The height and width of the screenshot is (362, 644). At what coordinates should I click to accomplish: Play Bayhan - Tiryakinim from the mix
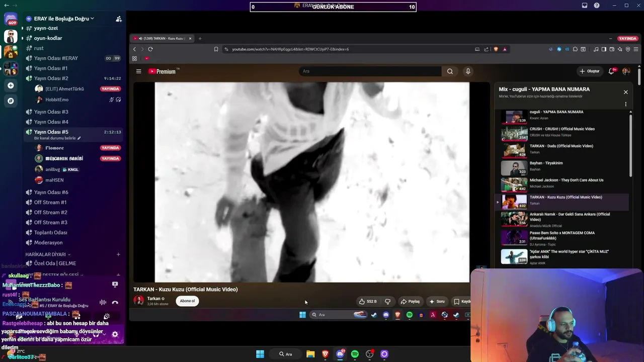coord(562,166)
